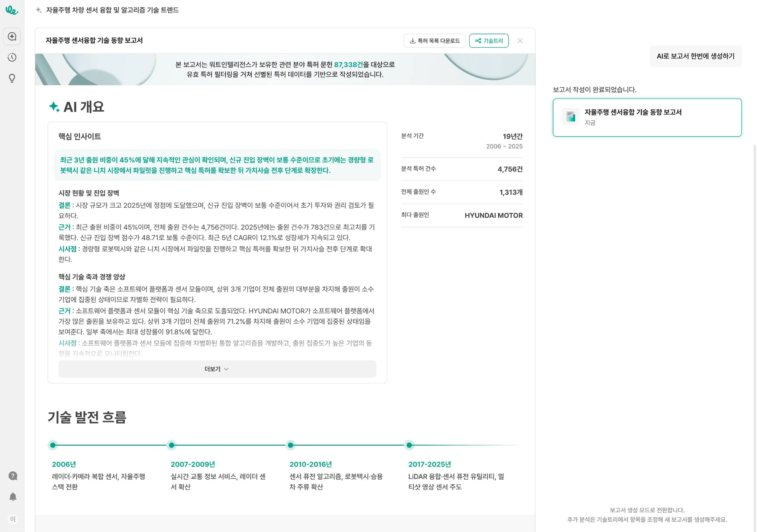Open the 자율주행 센서융합 기술 동향 보고서 card
Viewport: 757px width, 532px height.
(647, 117)
